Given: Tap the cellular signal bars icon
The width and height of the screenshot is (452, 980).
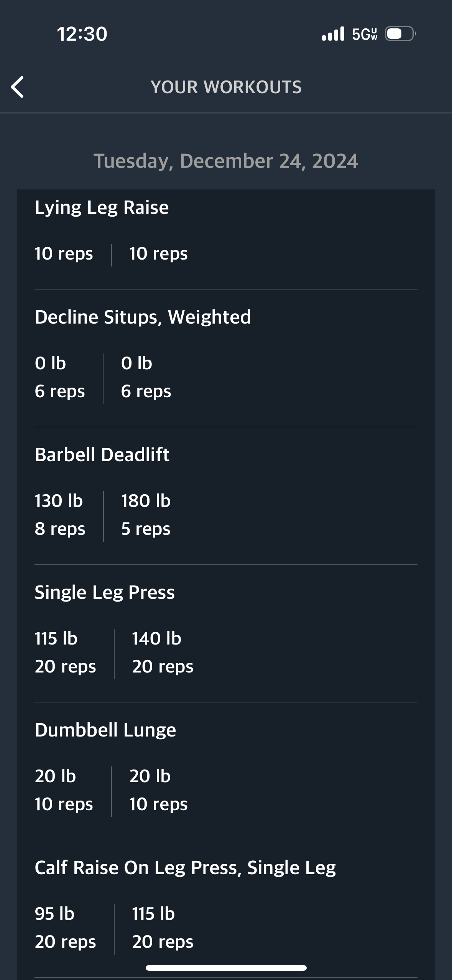Looking at the screenshot, I should (333, 34).
